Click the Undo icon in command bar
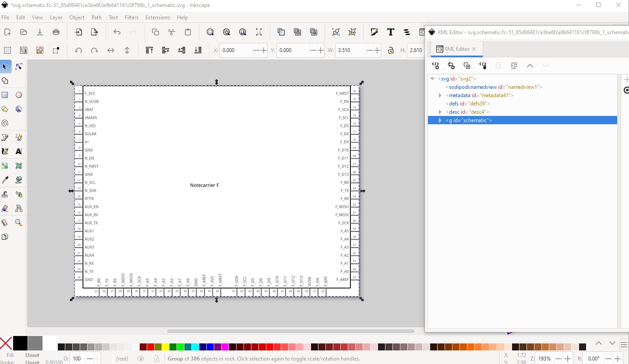Image resolution: width=629 pixels, height=364 pixels. [x=117, y=32]
